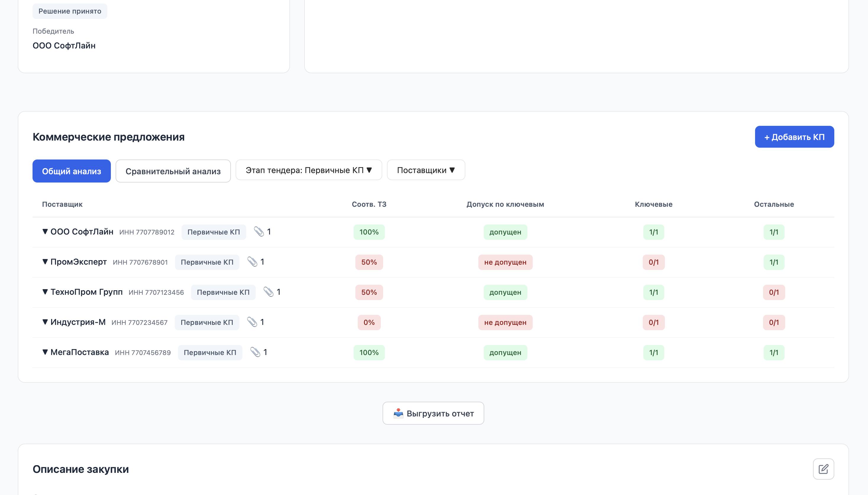Click the Остальные 0/1 badge for ТехноПром Групп
Image resolution: width=868 pixels, height=495 pixels.
click(x=774, y=292)
